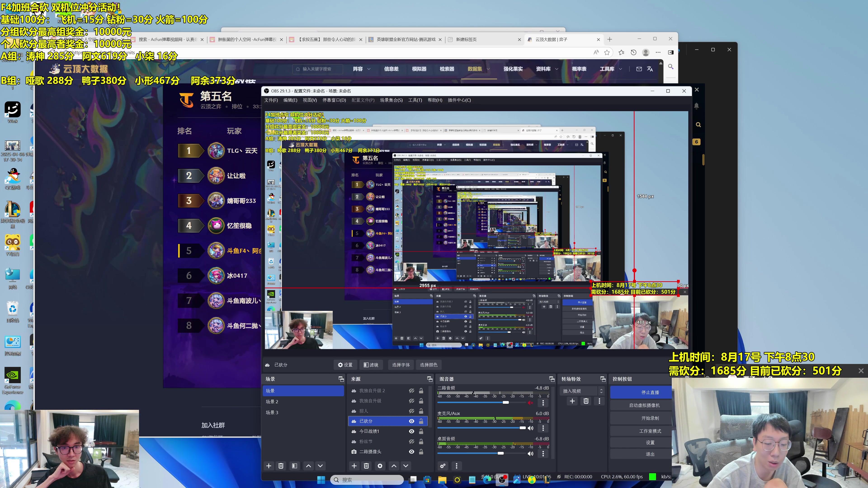This screenshot has width=868, height=488.
Task: Open OBS 场景集合(S) menu
Action: pos(391,100)
